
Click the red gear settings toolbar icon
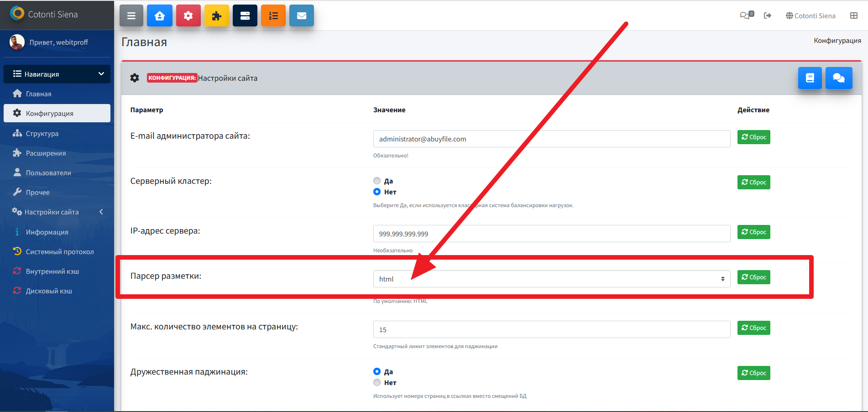(188, 16)
